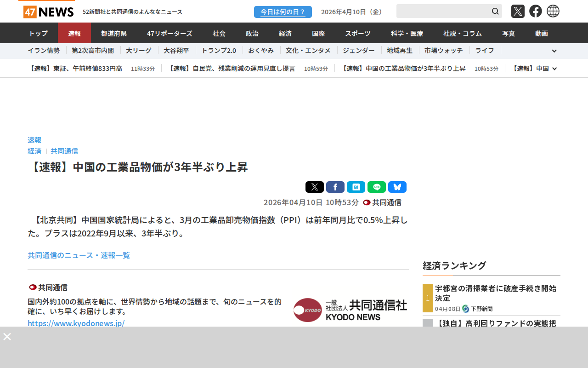Open 共同通信のニュース・速報一覧 link
588x368 pixels.
(x=79, y=255)
